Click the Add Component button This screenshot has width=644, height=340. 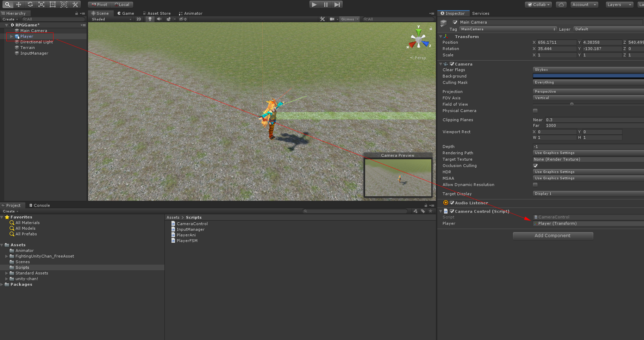click(x=553, y=236)
